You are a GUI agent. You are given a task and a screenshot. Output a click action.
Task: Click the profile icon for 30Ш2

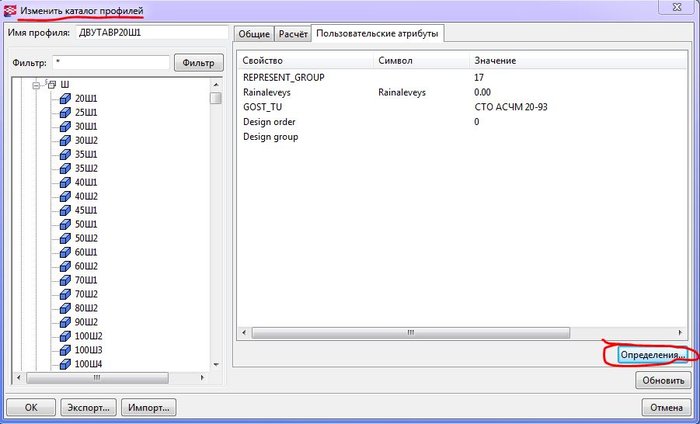click(65, 141)
